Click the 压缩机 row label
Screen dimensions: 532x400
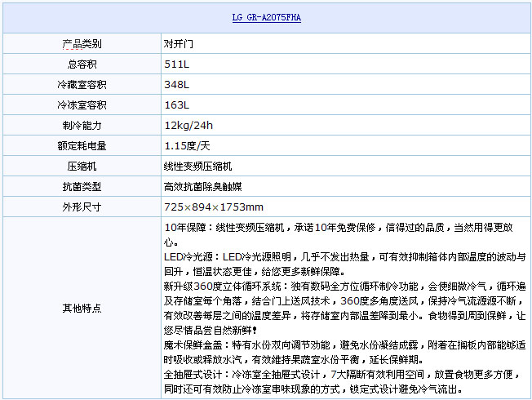pos(82,166)
